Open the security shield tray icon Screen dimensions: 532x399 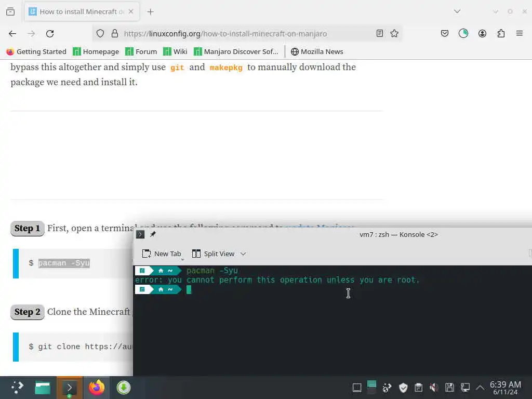(403, 388)
